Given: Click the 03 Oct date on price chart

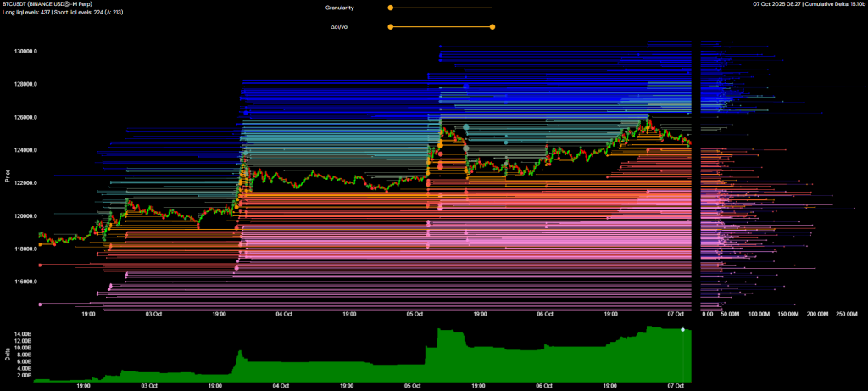Looking at the screenshot, I should 153,314.
